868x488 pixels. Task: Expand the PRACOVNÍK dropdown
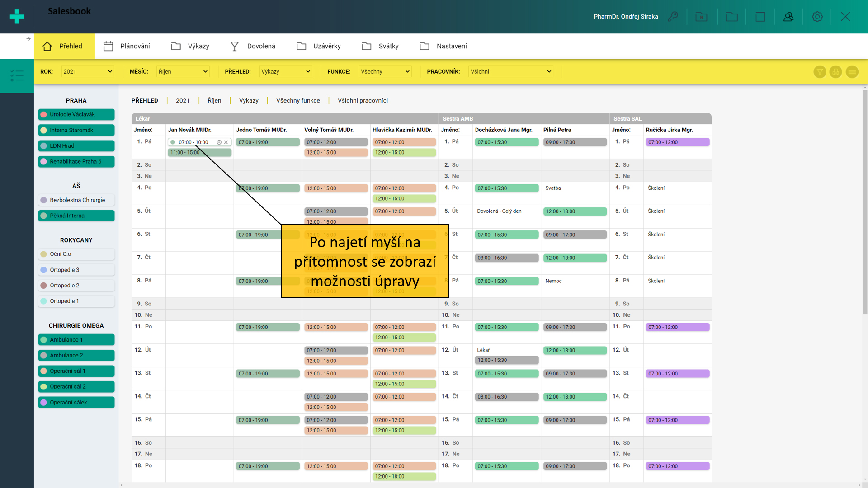(x=510, y=72)
